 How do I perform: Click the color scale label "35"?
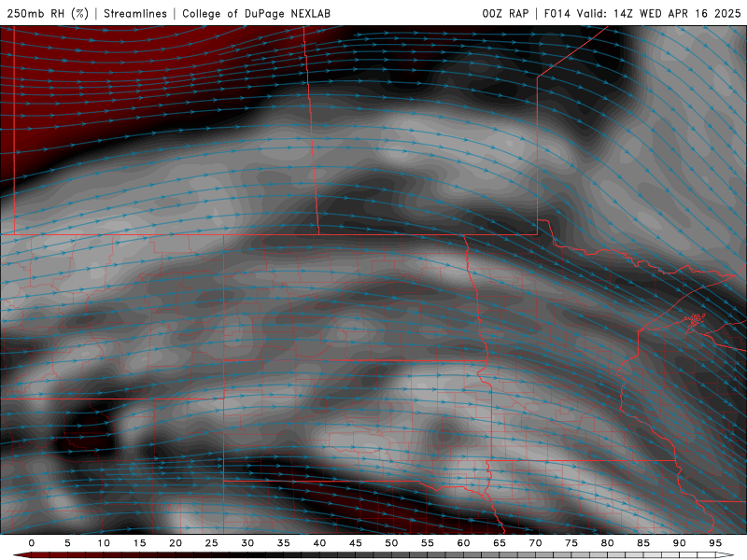(284, 543)
